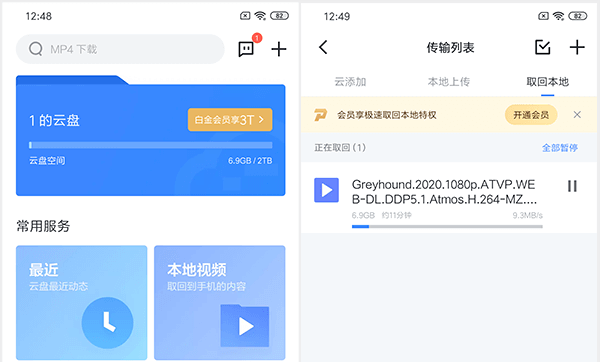Tap the plus icon in transfer list header
Image resolution: width=600 pixels, height=362 pixels.
coord(577,47)
